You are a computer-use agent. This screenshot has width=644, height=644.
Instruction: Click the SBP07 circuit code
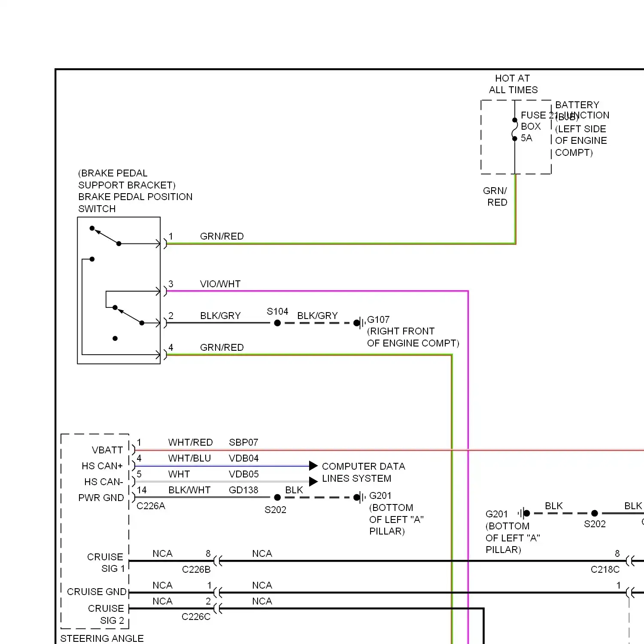click(243, 442)
